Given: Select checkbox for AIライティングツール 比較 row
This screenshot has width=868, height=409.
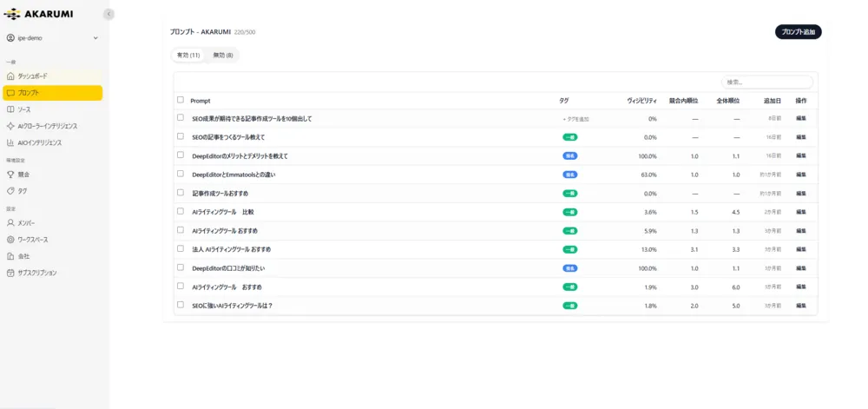Looking at the screenshot, I should 180,211.
